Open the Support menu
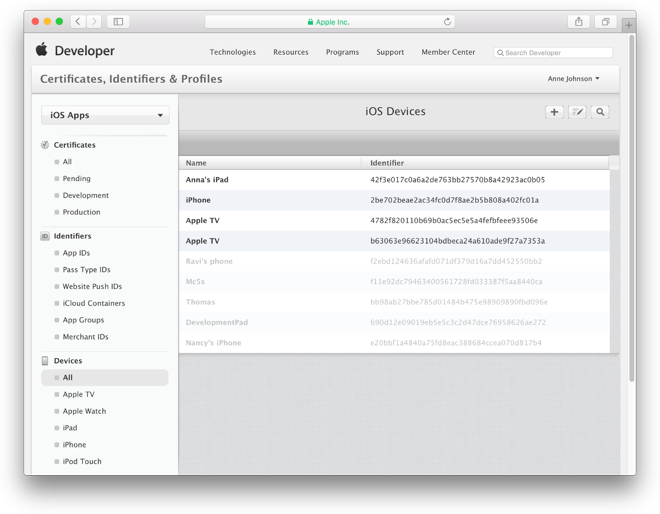Screen dimensions: 660x514 pyautogui.click(x=390, y=52)
